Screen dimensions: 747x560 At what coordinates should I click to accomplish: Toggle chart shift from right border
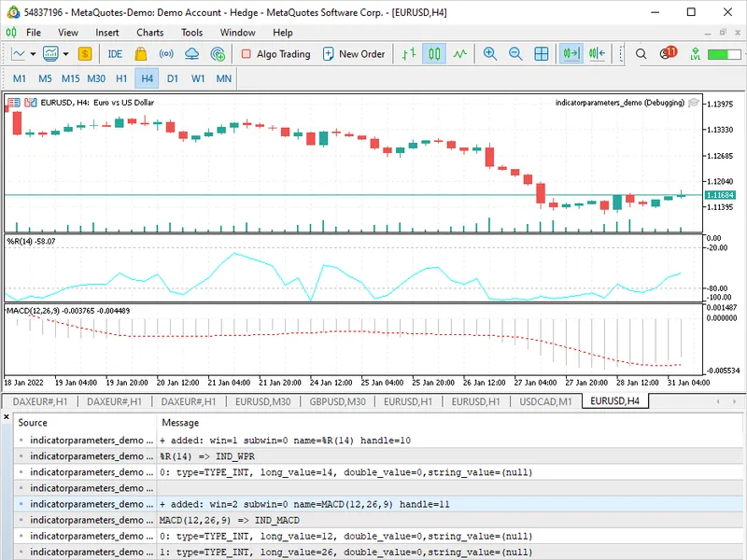(x=597, y=54)
